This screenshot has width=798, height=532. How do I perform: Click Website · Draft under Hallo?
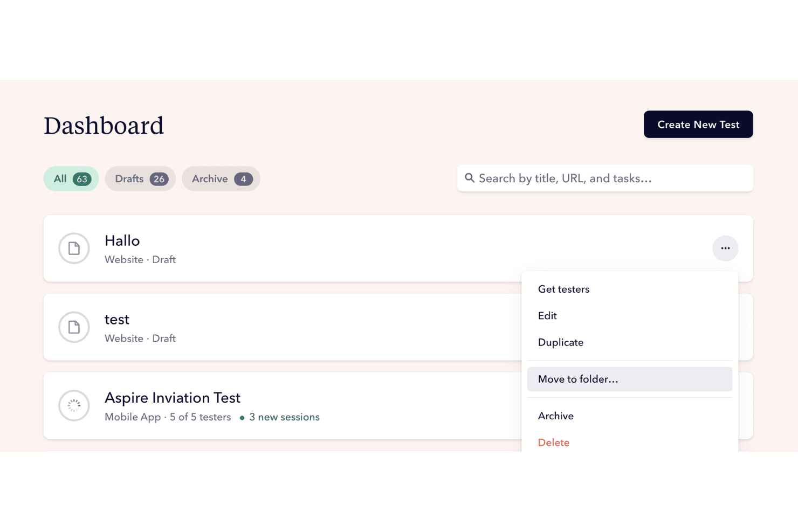point(140,260)
